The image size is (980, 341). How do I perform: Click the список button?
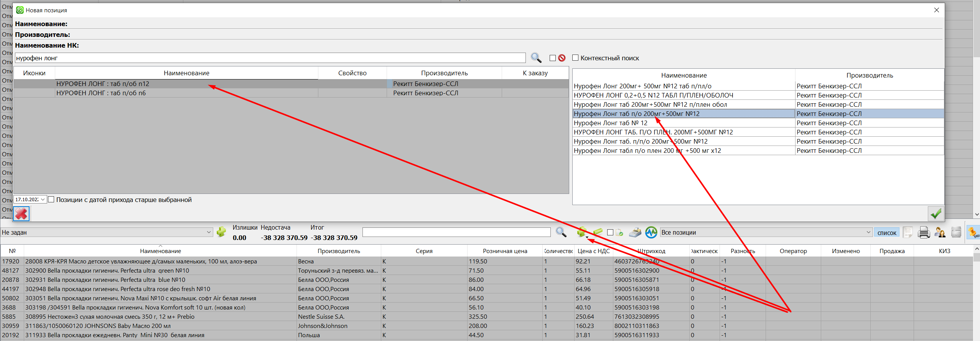tap(887, 232)
